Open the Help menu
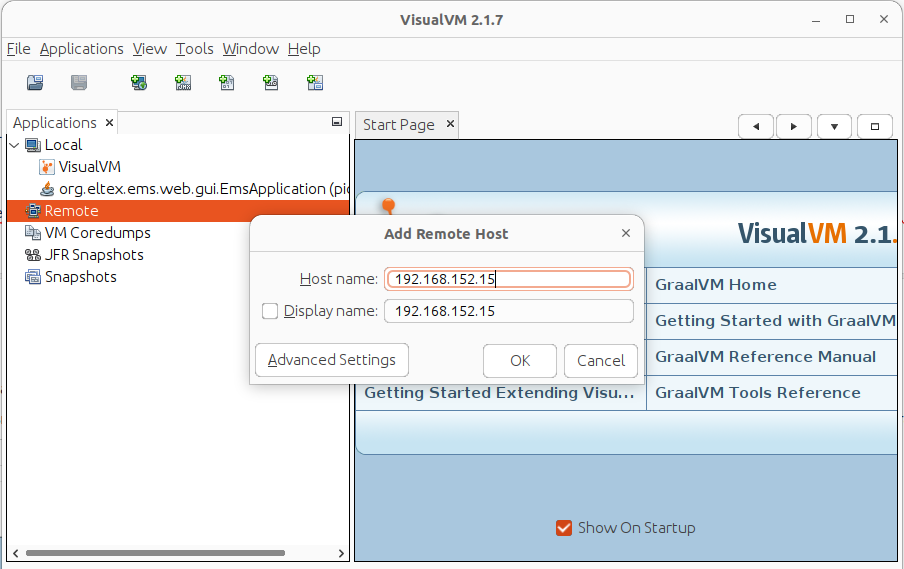This screenshot has width=904, height=569. [304, 49]
